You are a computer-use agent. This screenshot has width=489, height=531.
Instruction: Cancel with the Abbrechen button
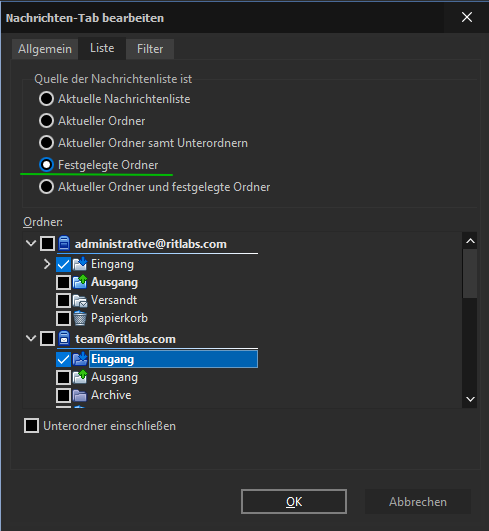click(x=418, y=502)
